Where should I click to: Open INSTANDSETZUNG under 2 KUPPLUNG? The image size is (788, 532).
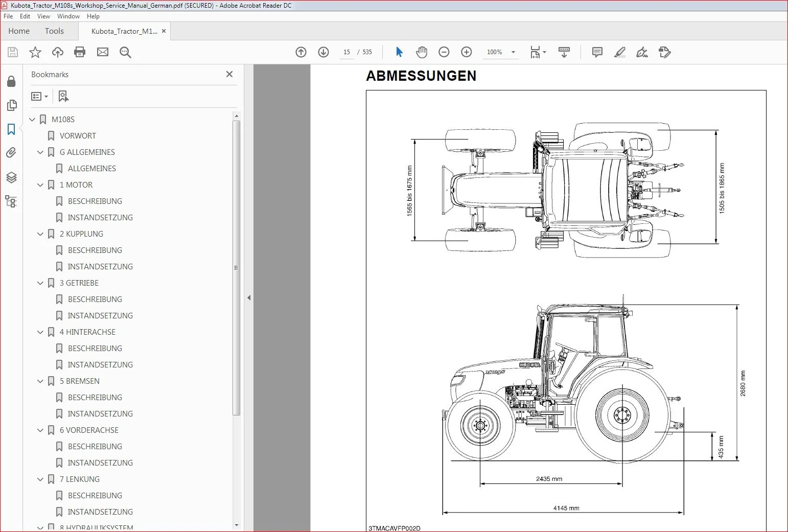pyautogui.click(x=100, y=267)
